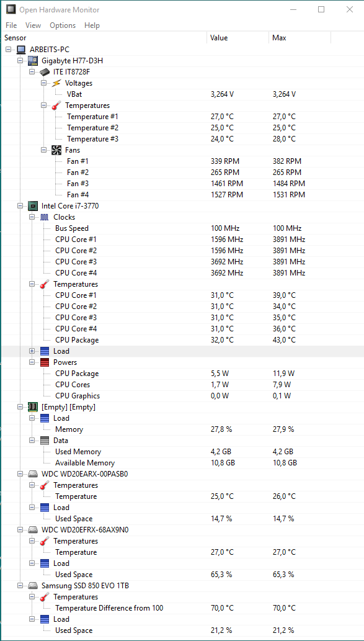This screenshot has width=364, height=641.
Task: Collapse the WDC WD20EARX-00PASB0 drive node
Action: coord(20,474)
